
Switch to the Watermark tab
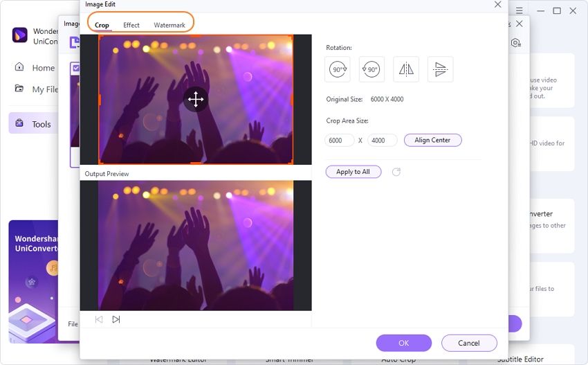point(169,25)
